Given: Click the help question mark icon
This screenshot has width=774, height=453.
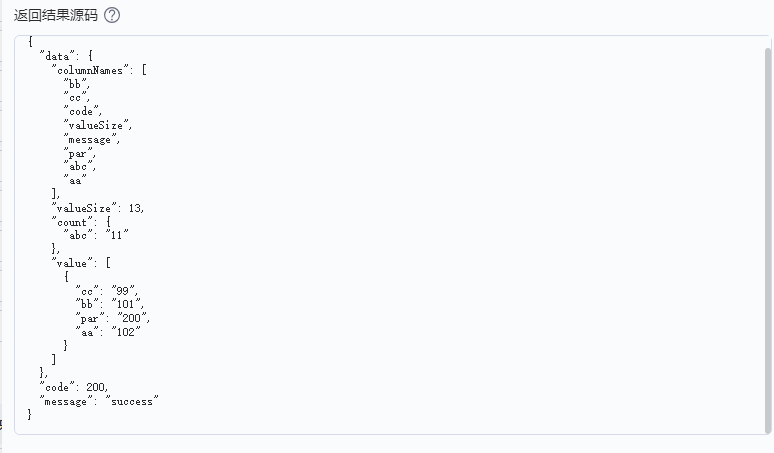Looking at the screenshot, I should click(111, 15).
